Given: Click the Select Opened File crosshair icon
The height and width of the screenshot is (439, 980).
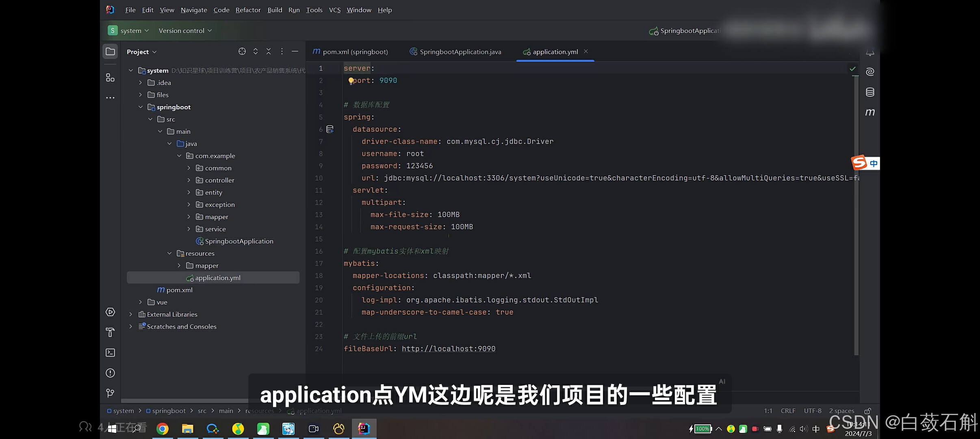Looking at the screenshot, I should [242, 51].
